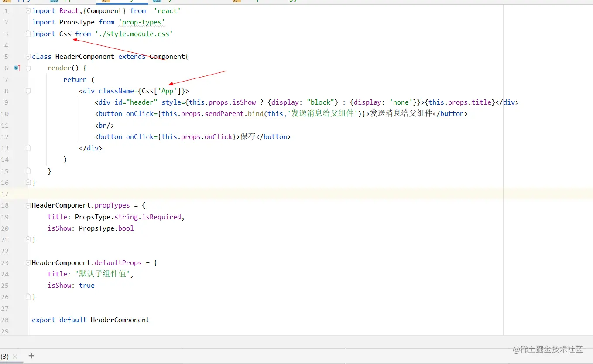Click the 保存 button label text
This screenshot has height=364, width=593.
pos(248,137)
